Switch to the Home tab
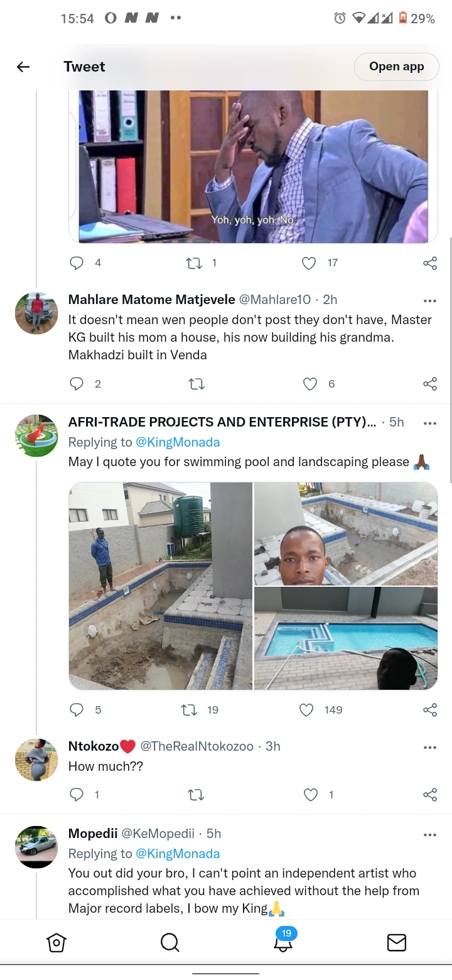452x980 pixels. pos(56,942)
